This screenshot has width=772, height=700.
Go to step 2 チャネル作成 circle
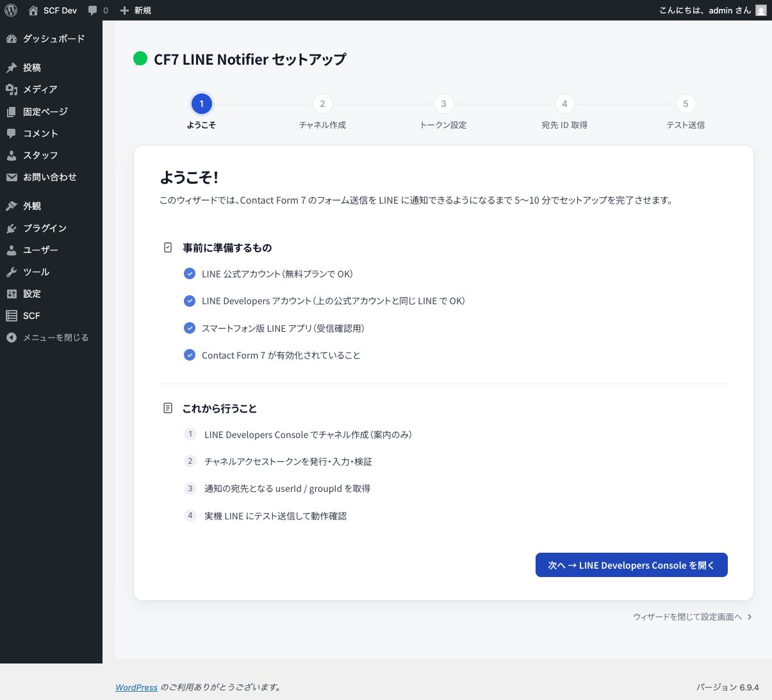(x=322, y=104)
